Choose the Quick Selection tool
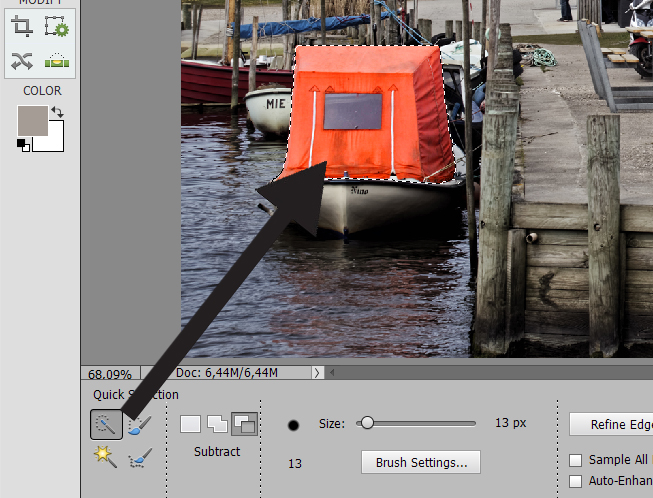This screenshot has width=653, height=498. pyautogui.click(x=106, y=424)
